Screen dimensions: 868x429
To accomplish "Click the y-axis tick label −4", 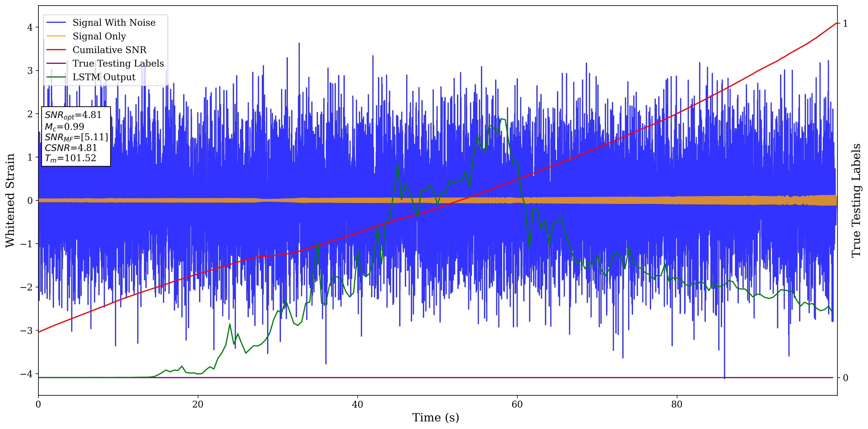I will point(27,374).
